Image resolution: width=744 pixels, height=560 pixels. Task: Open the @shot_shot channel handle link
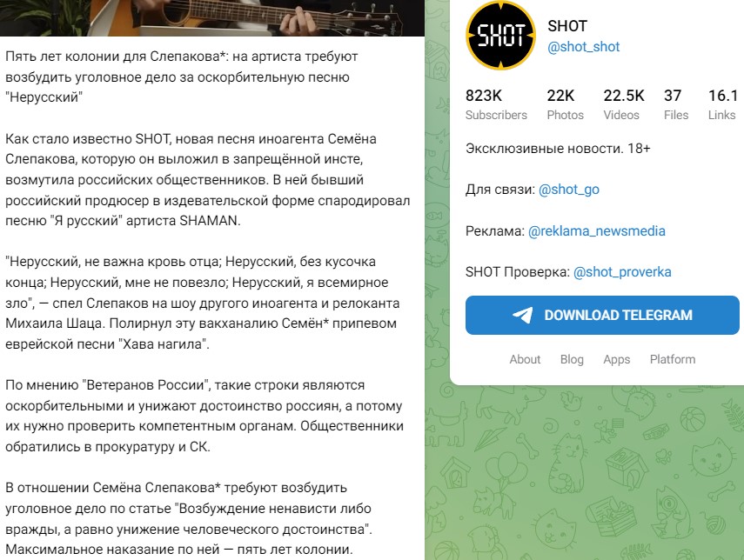coord(583,47)
